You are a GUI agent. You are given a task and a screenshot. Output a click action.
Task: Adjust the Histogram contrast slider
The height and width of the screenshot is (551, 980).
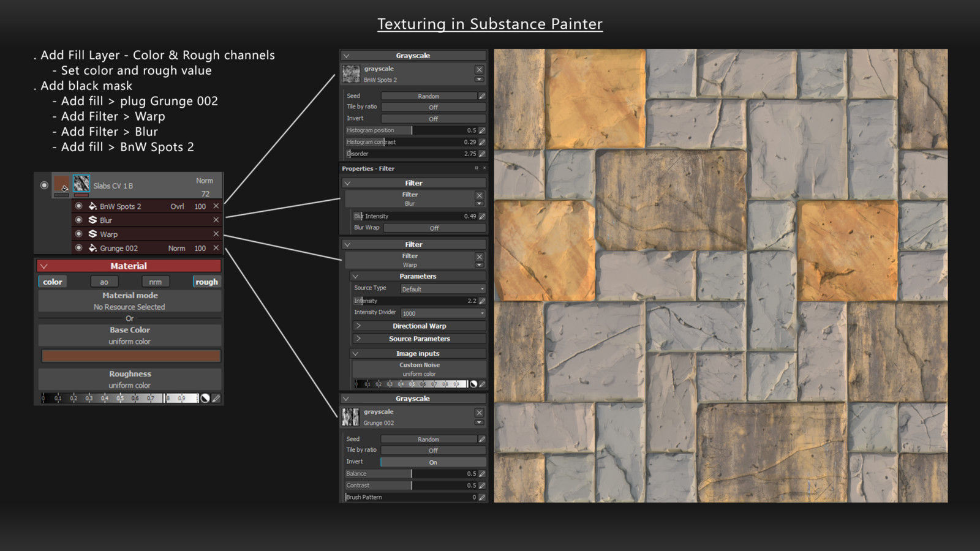(x=411, y=142)
